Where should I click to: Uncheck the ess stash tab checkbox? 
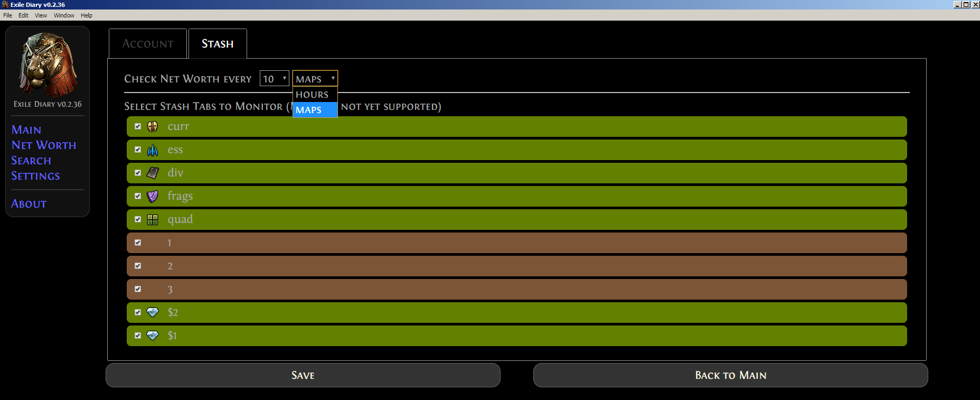(138, 150)
